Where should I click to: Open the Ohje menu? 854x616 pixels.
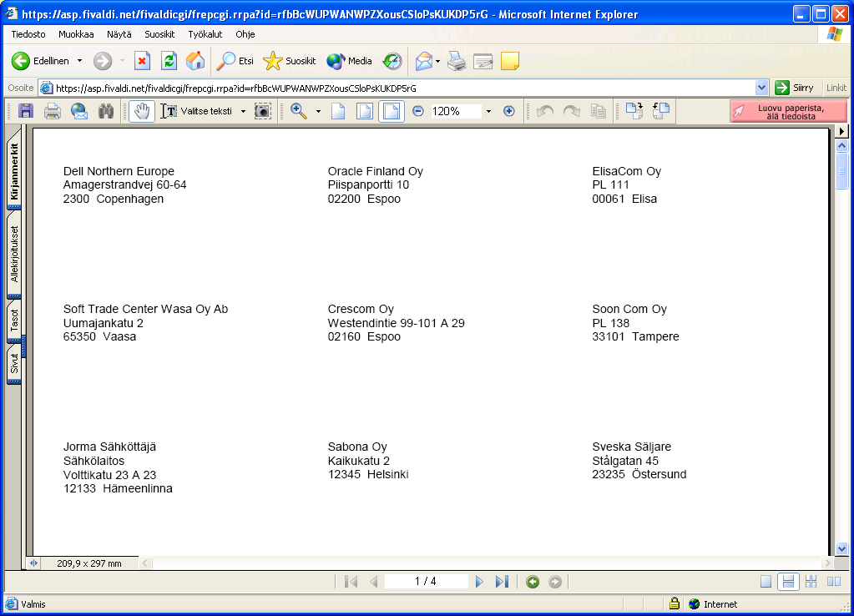point(245,34)
